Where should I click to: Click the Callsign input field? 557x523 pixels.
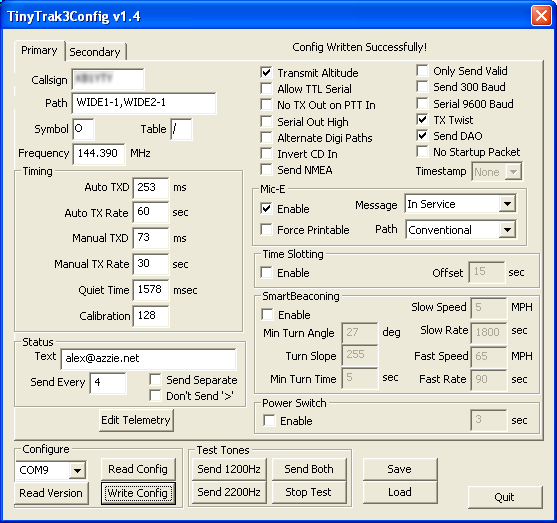(108, 79)
